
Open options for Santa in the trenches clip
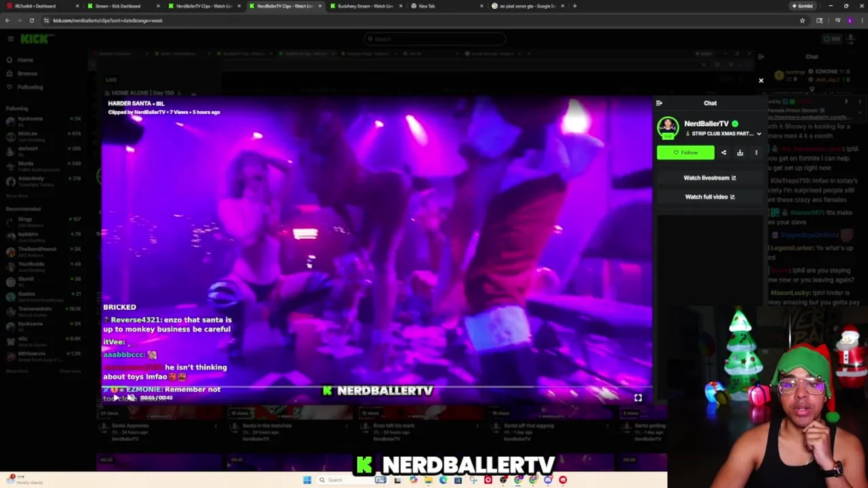point(346,426)
